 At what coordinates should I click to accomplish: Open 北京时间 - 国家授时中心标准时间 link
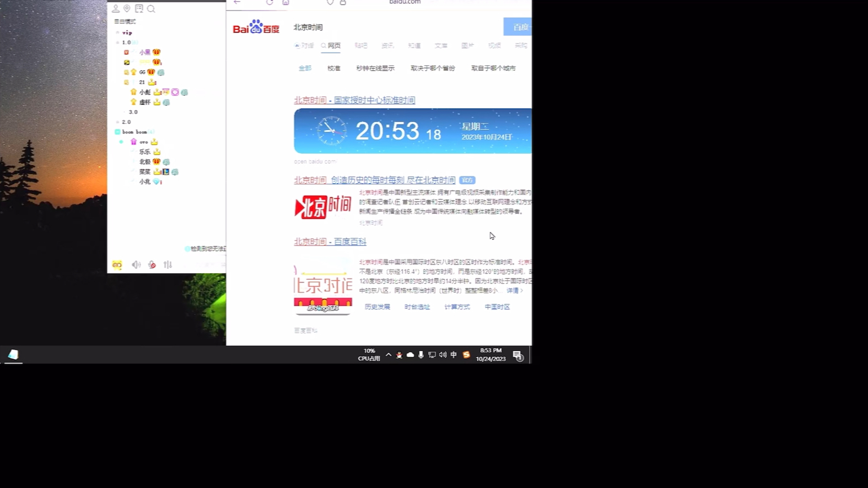(x=354, y=100)
